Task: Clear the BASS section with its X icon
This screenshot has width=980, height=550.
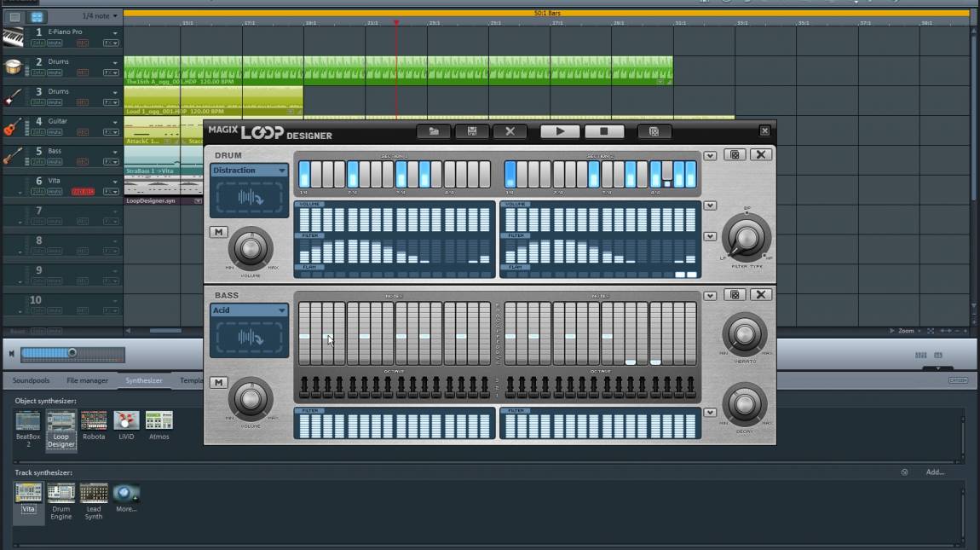Action: [x=761, y=295]
